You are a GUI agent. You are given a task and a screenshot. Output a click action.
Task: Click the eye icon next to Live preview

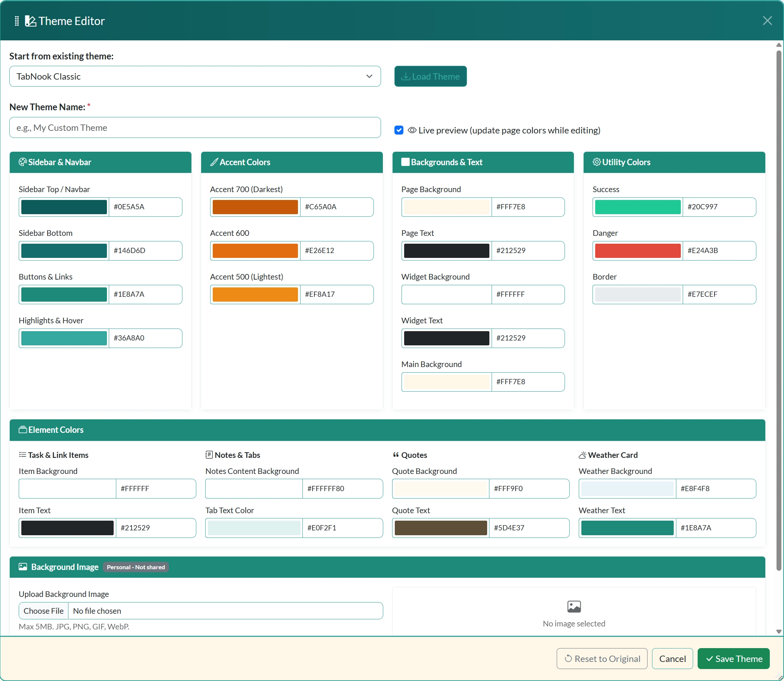click(x=412, y=130)
